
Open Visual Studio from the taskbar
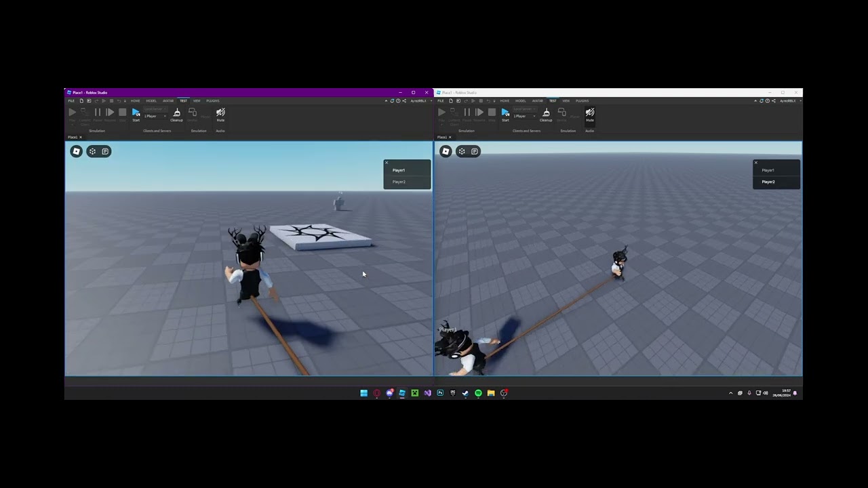(427, 393)
